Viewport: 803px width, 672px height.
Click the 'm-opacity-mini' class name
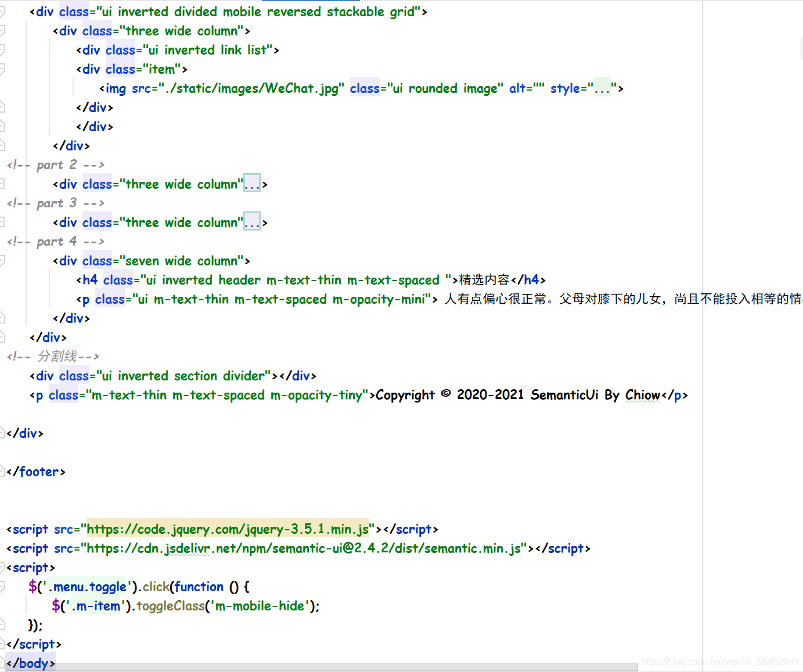(379, 299)
